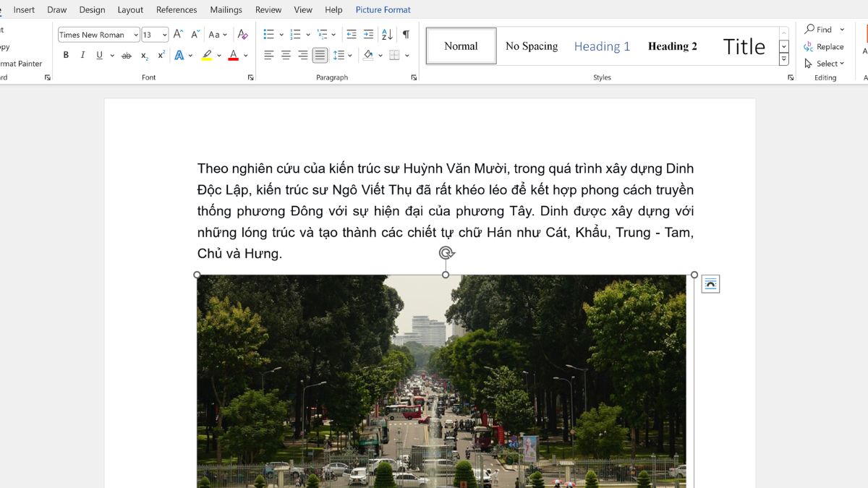The width and height of the screenshot is (868, 488).
Task: Open the Review tab
Action: [x=268, y=10]
